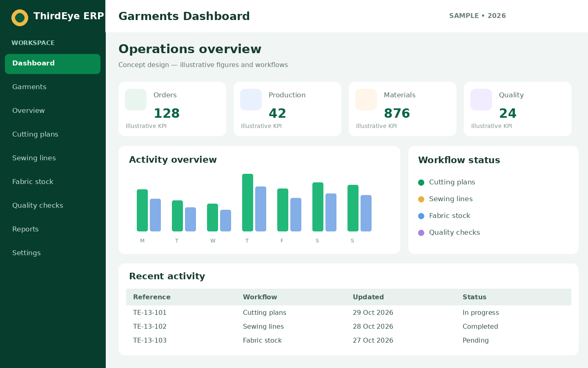588x368 pixels.
Task: Click the green Orders card icon
Action: pos(136,99)
